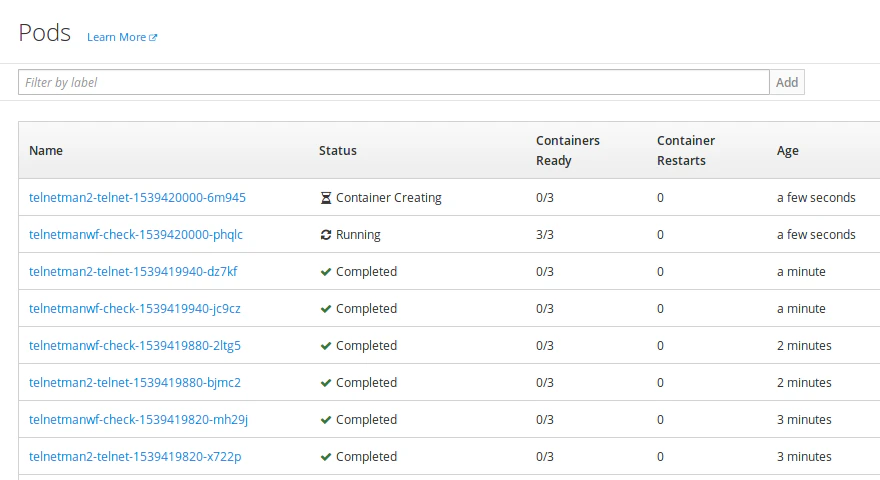Click age '3 minutes' for telnetmanwf-check-1539419820-mh29j
The height and width of the screenshot is (480, 880).
pos(804,420)
